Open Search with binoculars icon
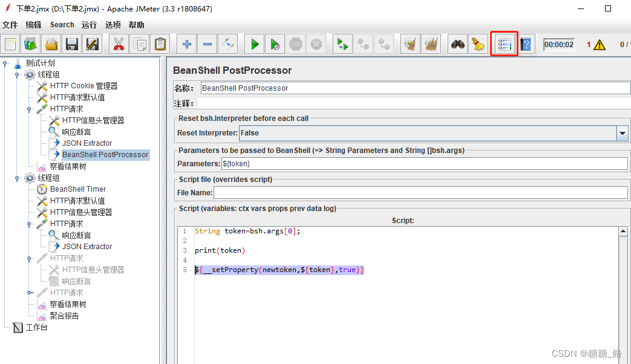The height and width of the screenshot is (364, 631). [x=457, y=44]
